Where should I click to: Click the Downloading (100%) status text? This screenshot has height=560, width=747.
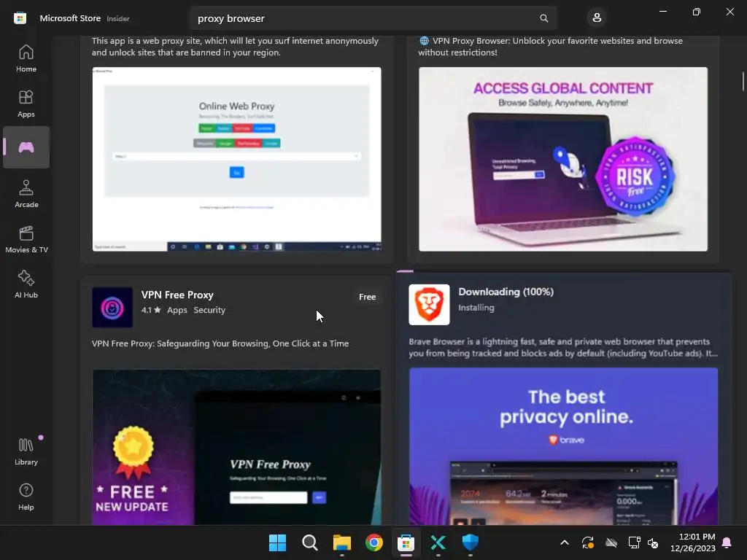click(x=506, y=292)
